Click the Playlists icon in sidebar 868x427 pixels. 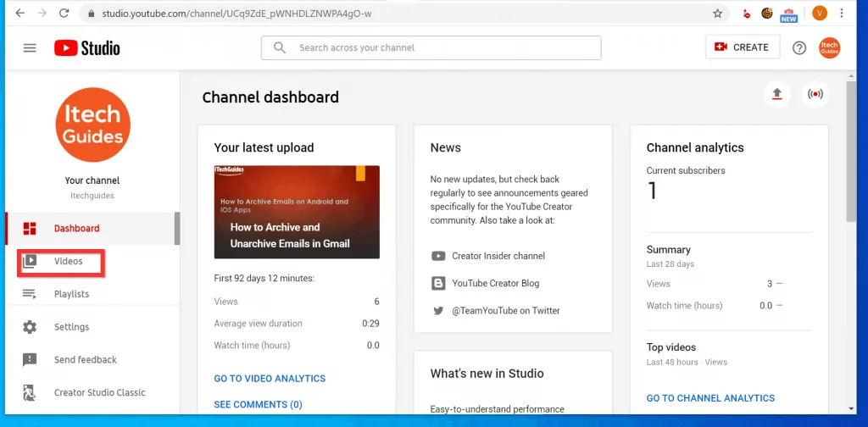click(x=30, y=294)
